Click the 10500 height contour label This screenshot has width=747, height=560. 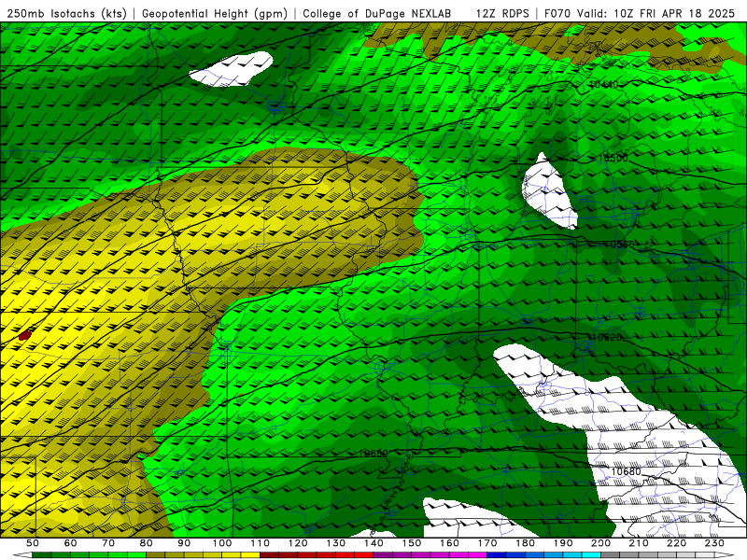point(613,158)
